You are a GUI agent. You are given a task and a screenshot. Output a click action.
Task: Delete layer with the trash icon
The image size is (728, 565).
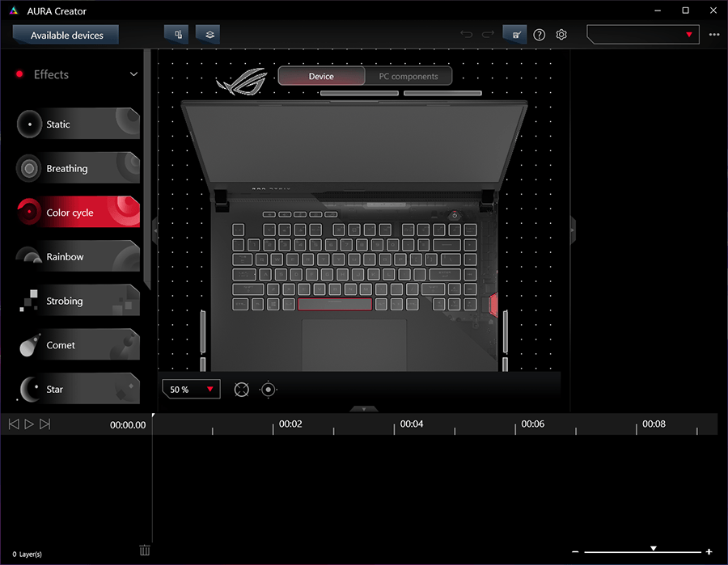145,550
